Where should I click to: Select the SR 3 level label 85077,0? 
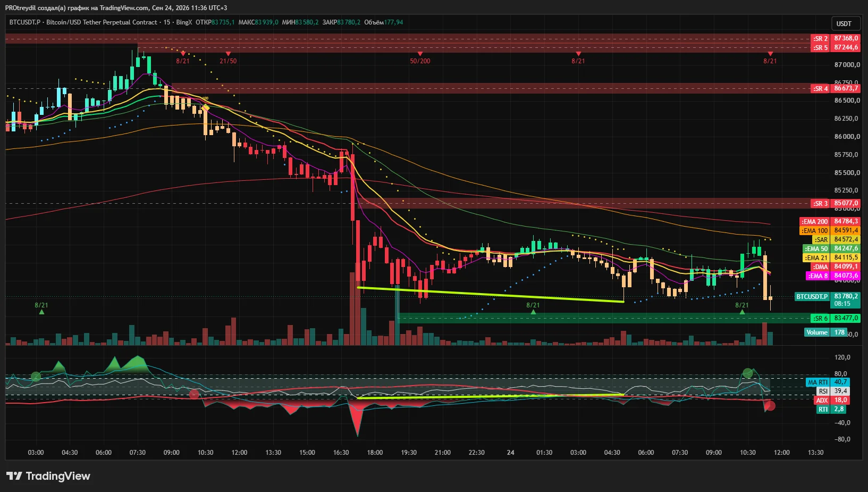836,203
